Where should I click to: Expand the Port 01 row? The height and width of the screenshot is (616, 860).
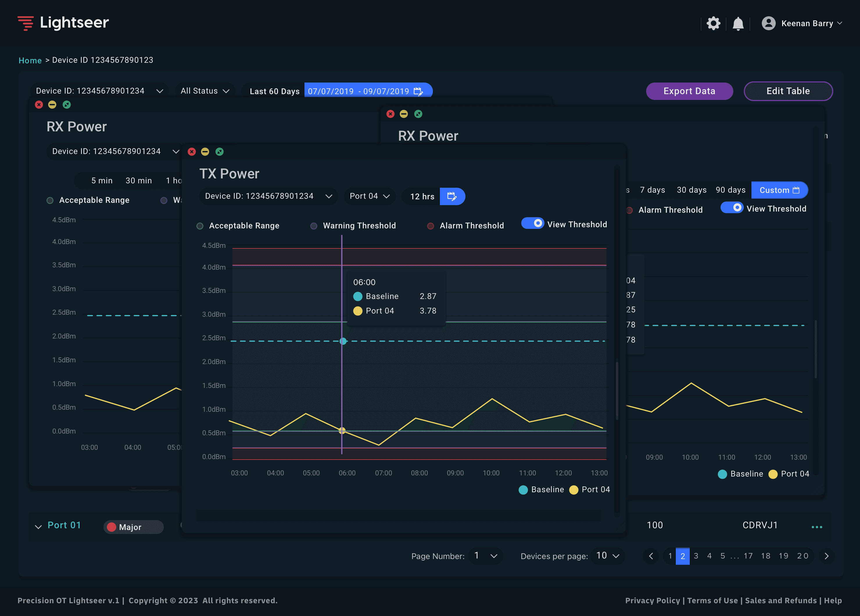[x=38, y=527]
